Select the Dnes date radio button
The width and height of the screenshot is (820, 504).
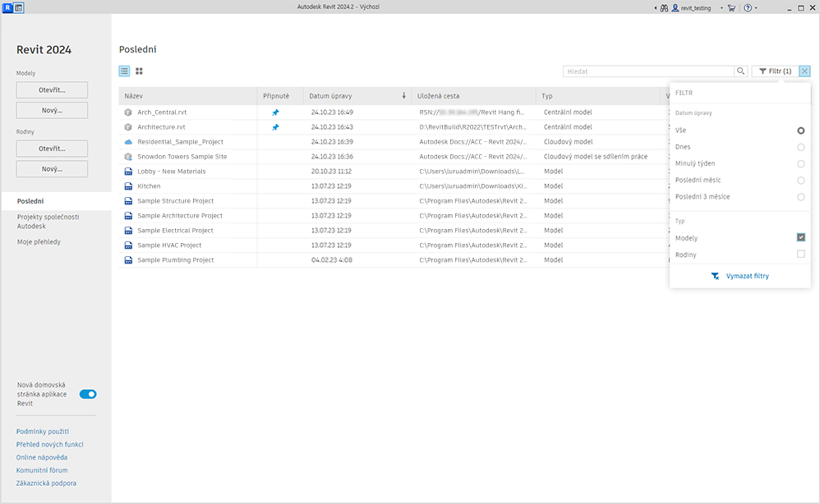800,147
